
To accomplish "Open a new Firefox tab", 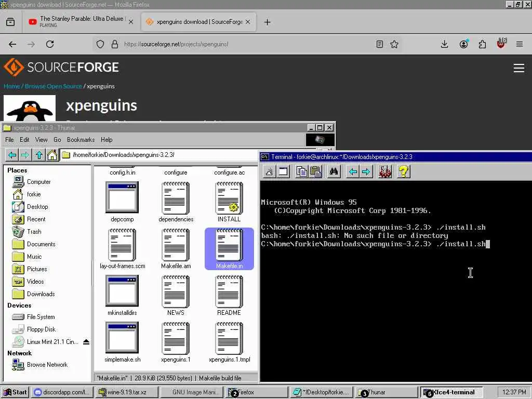I will (268, 22).
